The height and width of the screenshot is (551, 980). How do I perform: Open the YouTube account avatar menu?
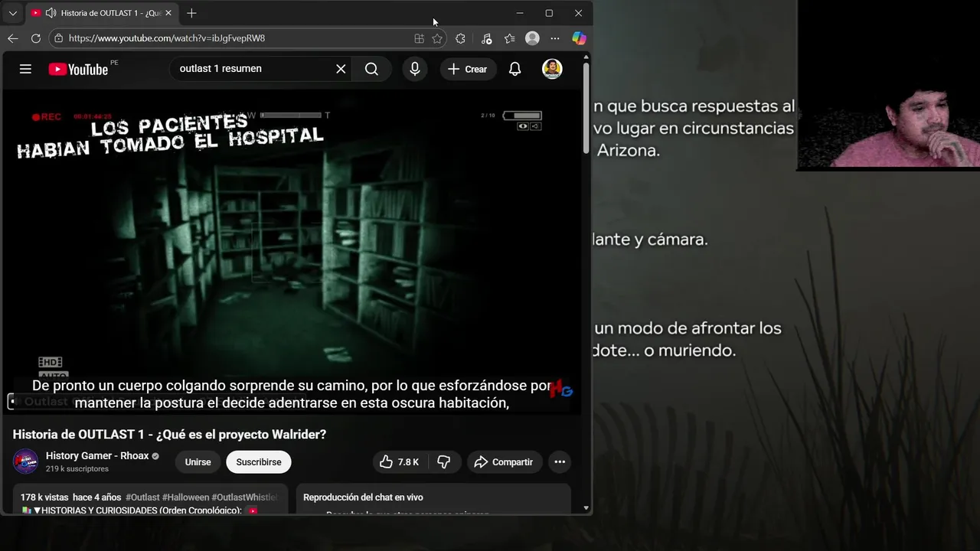point(552,69)
